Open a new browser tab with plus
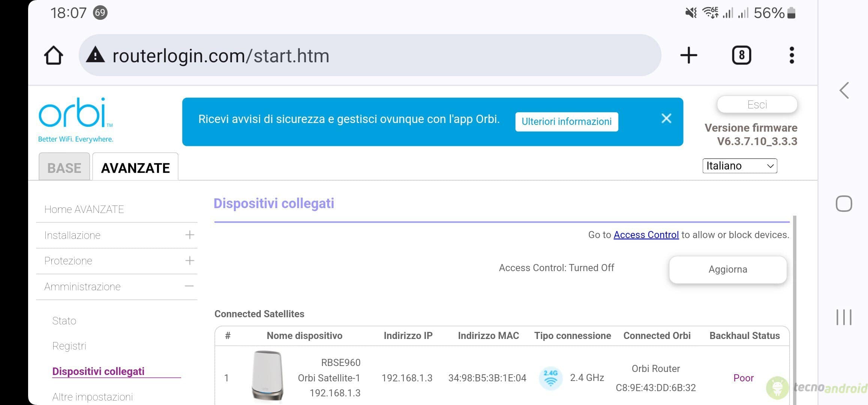 pos(688,55)
